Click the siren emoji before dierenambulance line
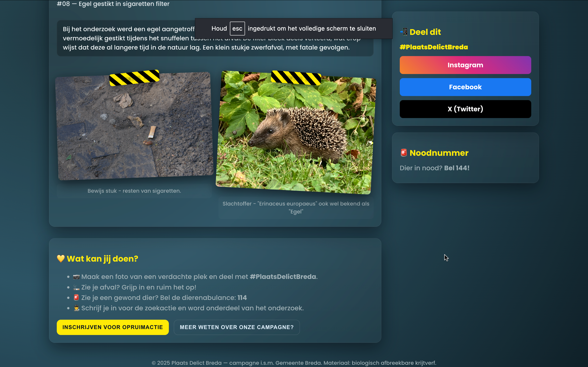 click(x=76, y=298)
